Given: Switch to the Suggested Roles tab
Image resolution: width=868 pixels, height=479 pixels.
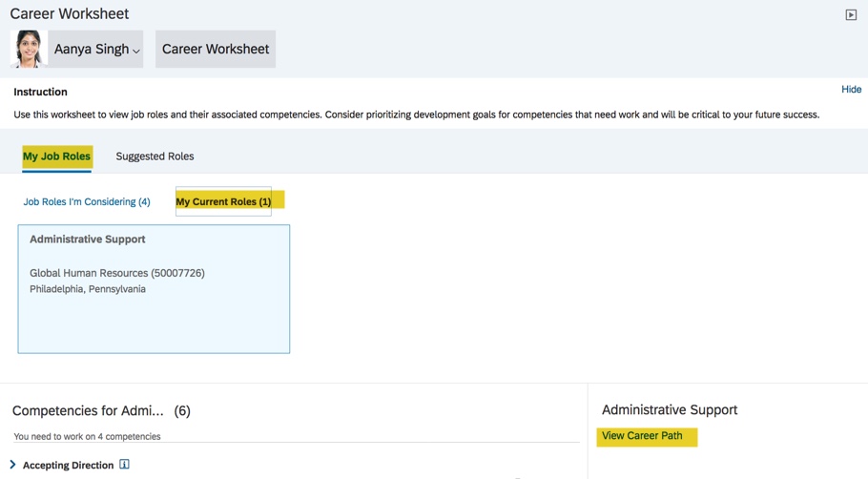Looking at the screenshot, I should click(155, 156).
